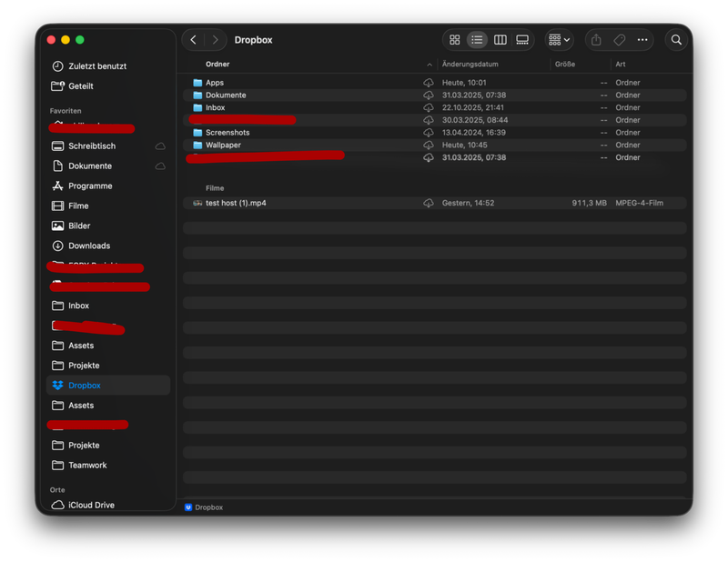Viewport: 728px width, 562px height.
Task: Toggle sort direction arrow in Ordner header
Action: click(430, 65)
